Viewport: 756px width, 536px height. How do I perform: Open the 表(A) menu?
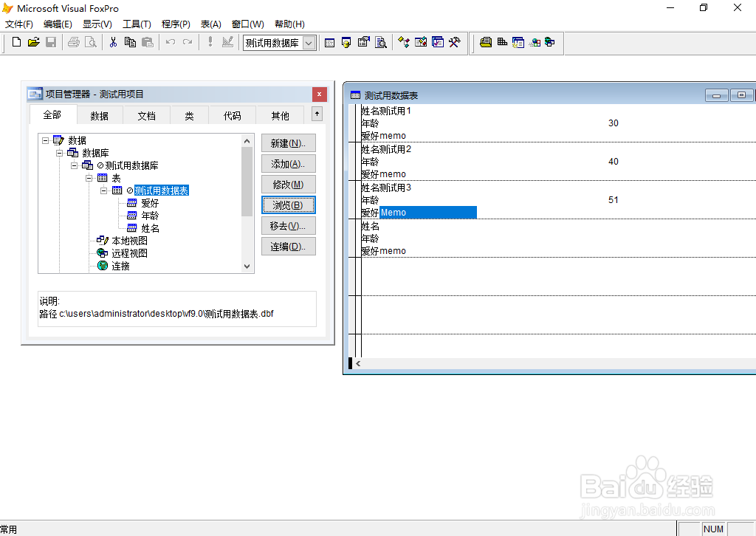210,24
